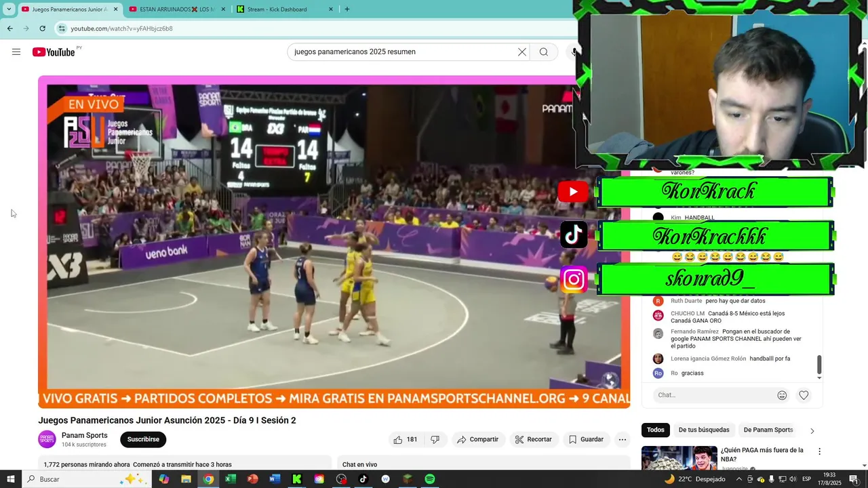This screenshot has width=868, height=488.
Task: Click the live chat scrollbar handle
Action: tap(819, 364)
